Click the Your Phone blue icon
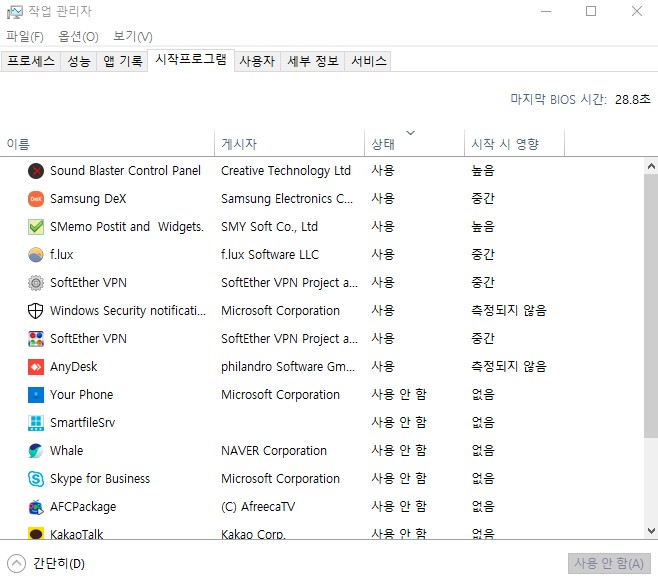 click(x=36, y=395)
